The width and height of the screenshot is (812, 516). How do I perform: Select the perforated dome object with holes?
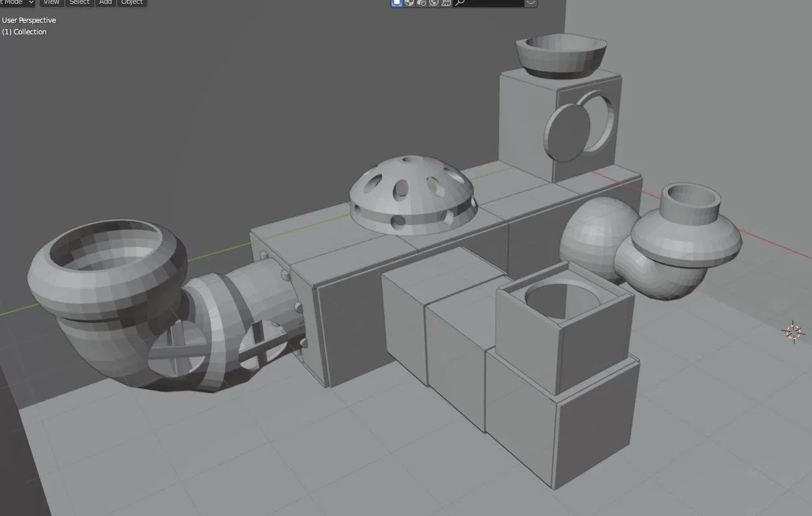tap(412, 192)
